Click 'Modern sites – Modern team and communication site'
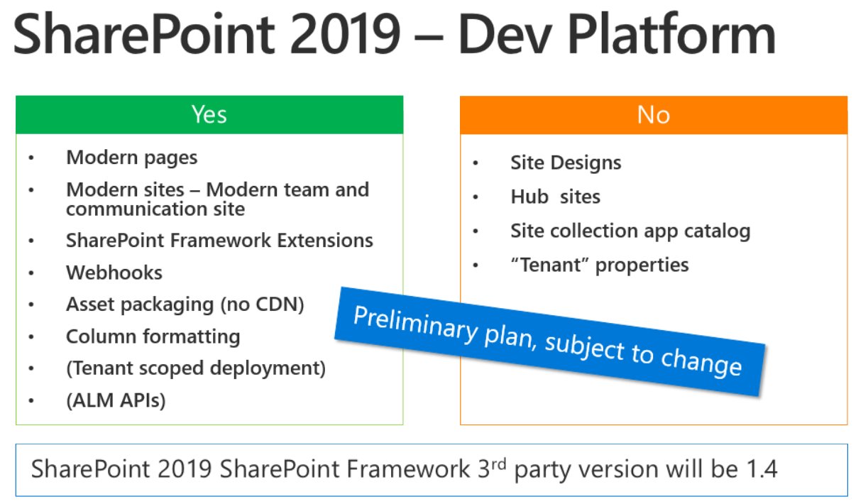The width and height of the screenshot is (868, 504). pyautogui.click(x=218, y=199)
